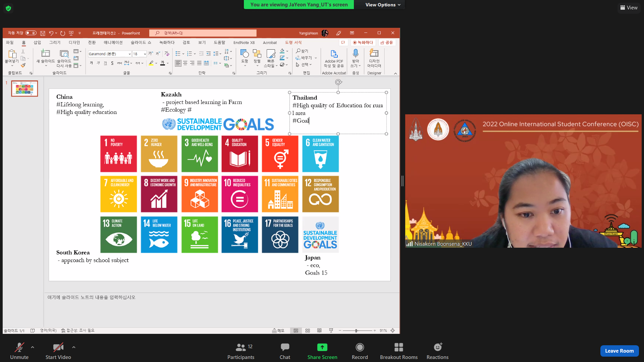Open the Shapes gallery icon
Screen dimensions: 644x362
245,54
